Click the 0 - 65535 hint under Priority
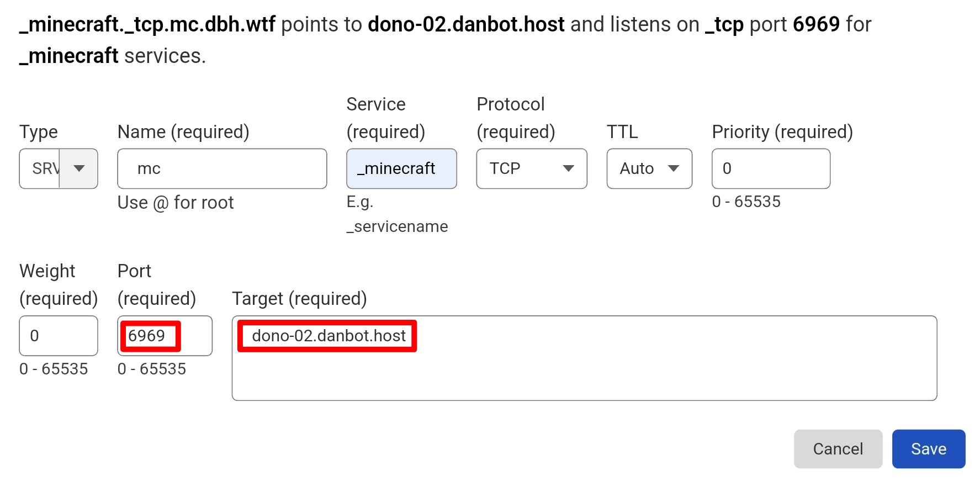Viewport: 980px width, 486px height. (746, 202)
